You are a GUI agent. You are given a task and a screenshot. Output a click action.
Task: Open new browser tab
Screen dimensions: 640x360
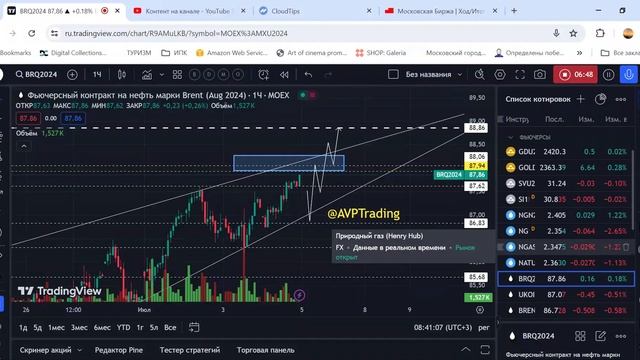click(514, 11)
